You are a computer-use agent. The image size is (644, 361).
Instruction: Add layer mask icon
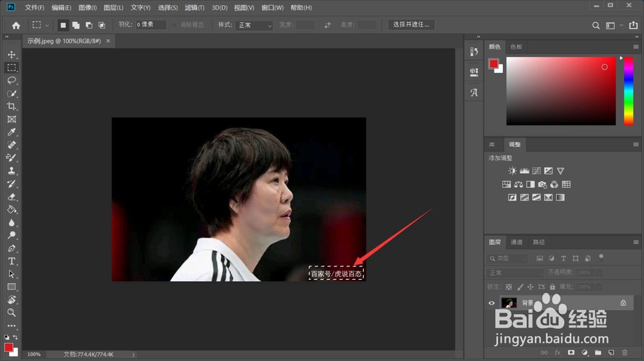[571, 353]
